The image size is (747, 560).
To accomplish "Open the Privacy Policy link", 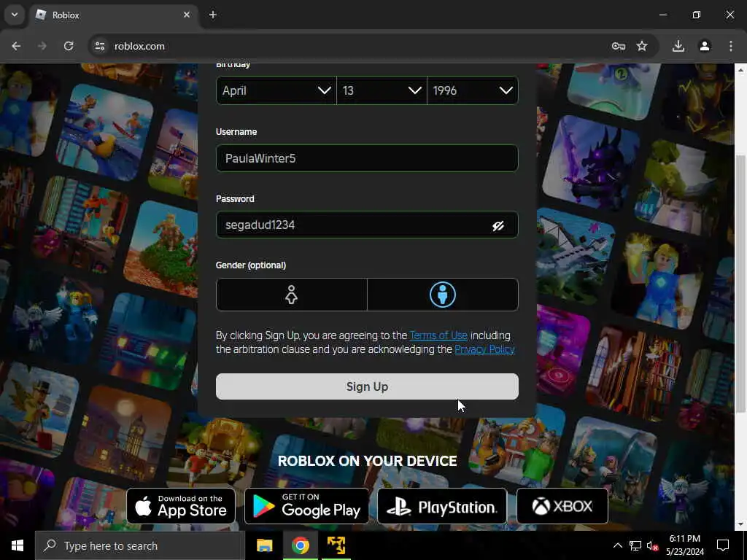I will click(484, 349).
